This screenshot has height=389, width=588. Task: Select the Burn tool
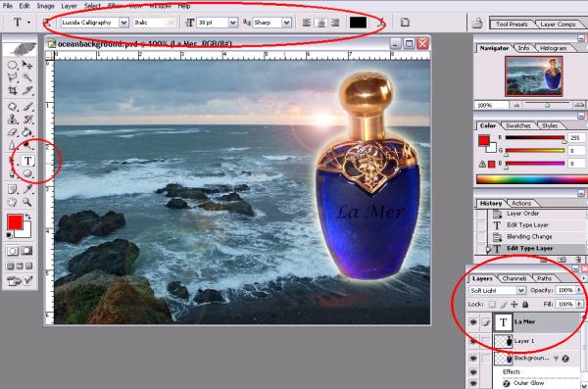coord(27,145)
